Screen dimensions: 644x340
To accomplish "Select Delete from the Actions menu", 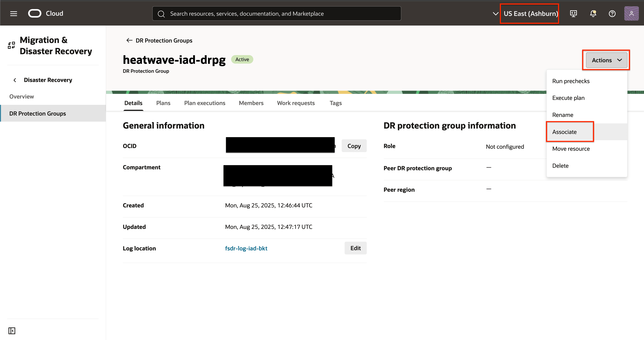I will 560,166.
